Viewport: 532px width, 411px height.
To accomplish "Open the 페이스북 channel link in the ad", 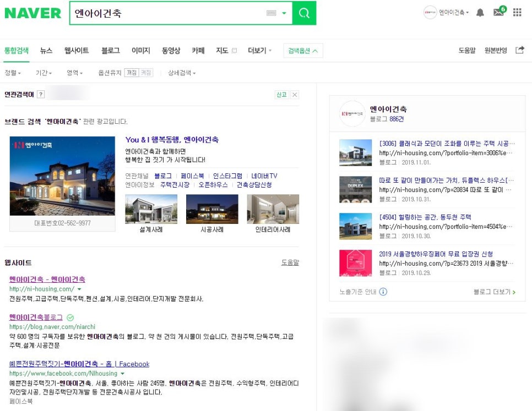I will (192, 176).
